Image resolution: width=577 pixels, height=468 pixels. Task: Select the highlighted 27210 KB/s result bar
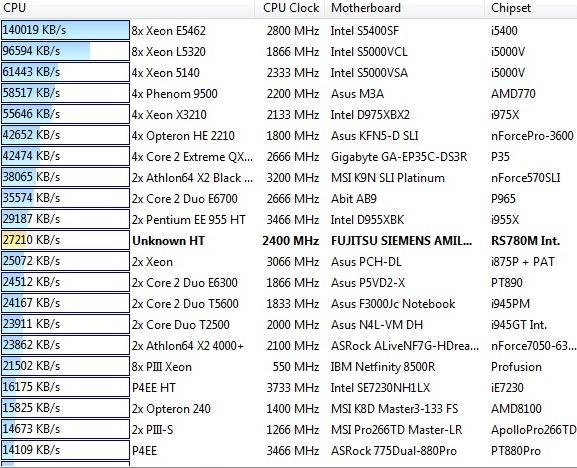coord(65,240)
